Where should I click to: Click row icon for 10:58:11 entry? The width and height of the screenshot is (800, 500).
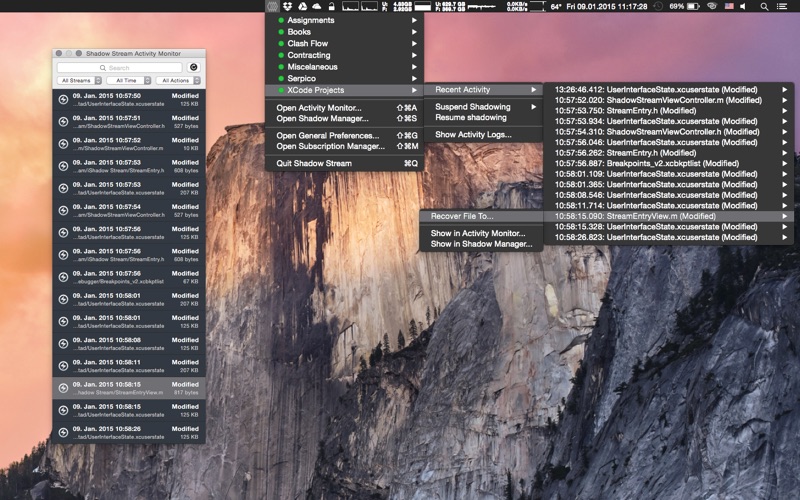click(63, 366)
